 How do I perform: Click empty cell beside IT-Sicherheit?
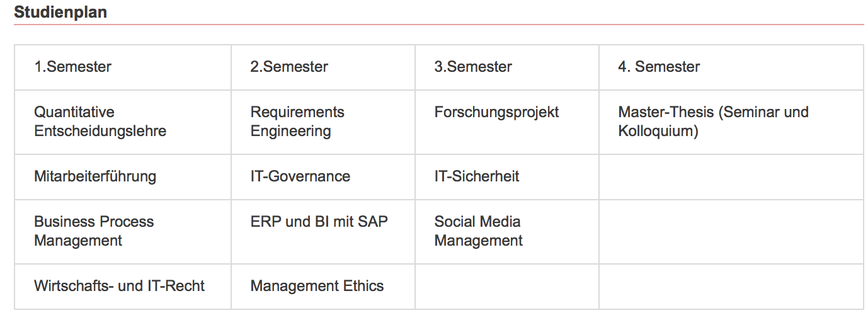[x=731, y=177]
